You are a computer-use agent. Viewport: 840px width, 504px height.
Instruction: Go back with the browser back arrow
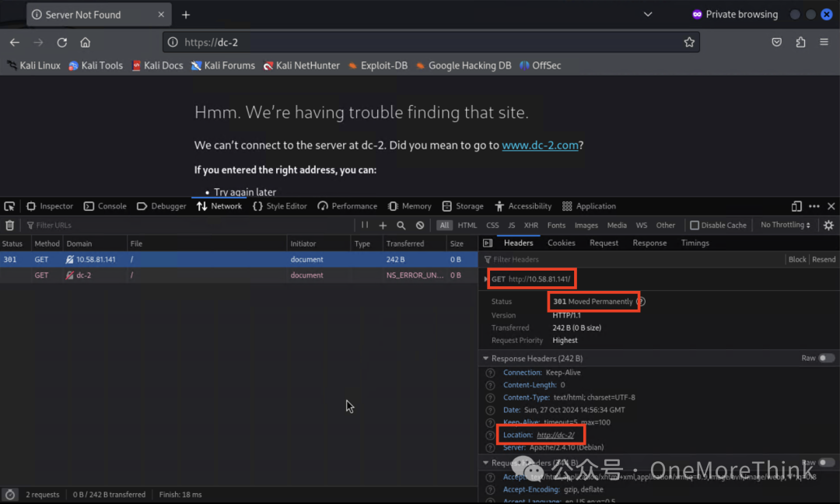pyautogui.click(x=15, y=42)
